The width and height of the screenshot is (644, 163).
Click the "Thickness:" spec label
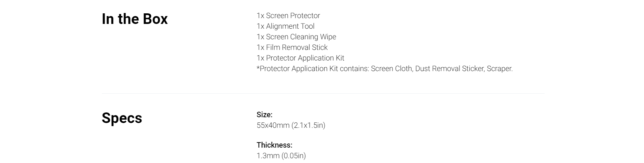pyautogui.click(x=274, y=145)
